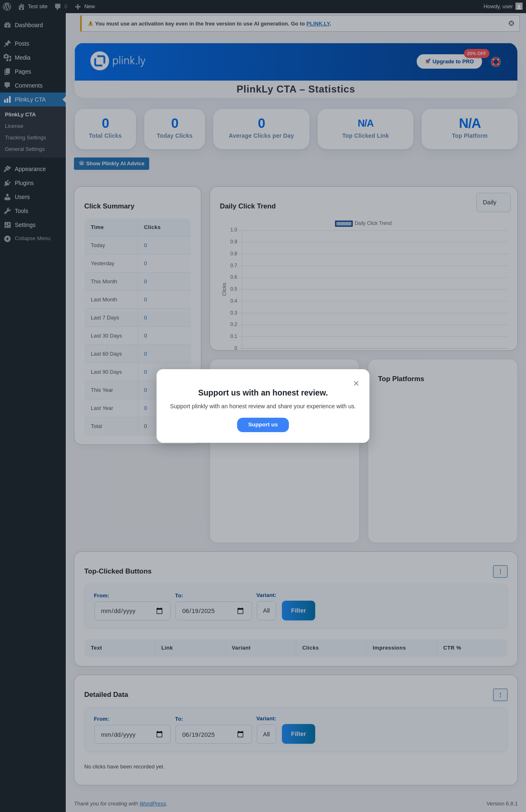
Task: Click the plink.ly logo
Action: point(118,61)
